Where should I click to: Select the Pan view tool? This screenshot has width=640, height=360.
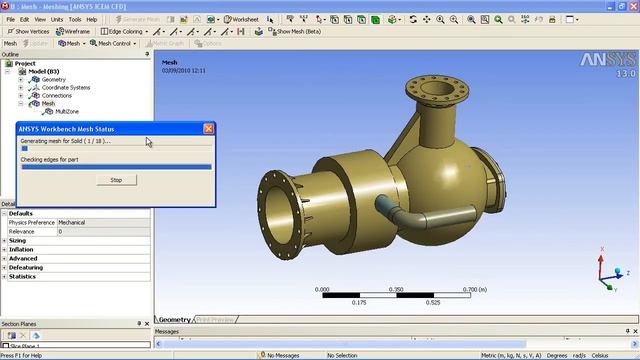(427, 19)
